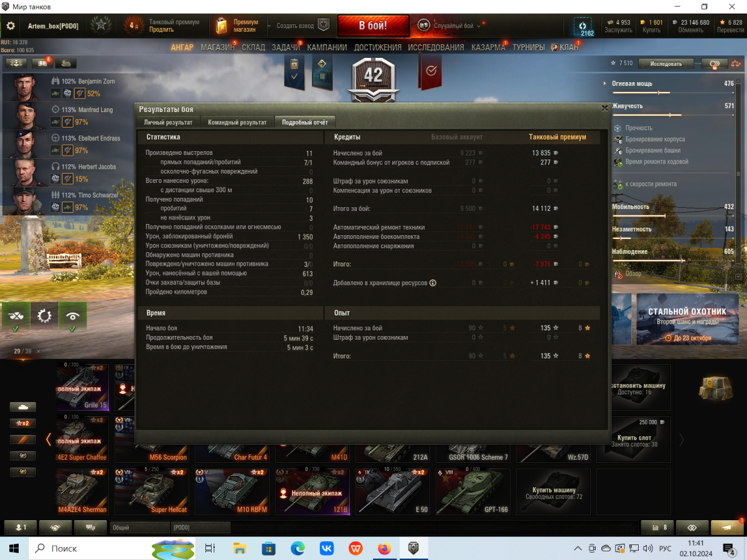This screenshot has width=747, height=560.
Task: Go to the АНГАР section
Action: point(182,47)
